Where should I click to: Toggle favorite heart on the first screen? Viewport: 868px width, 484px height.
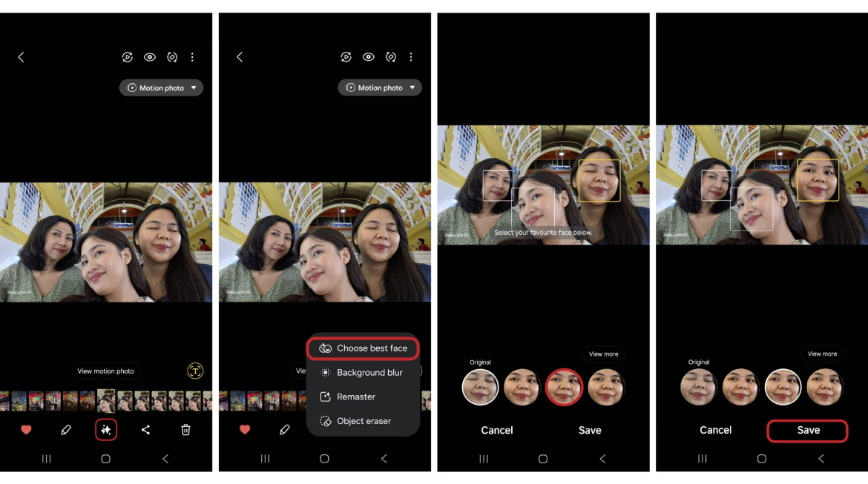(26, 430)
